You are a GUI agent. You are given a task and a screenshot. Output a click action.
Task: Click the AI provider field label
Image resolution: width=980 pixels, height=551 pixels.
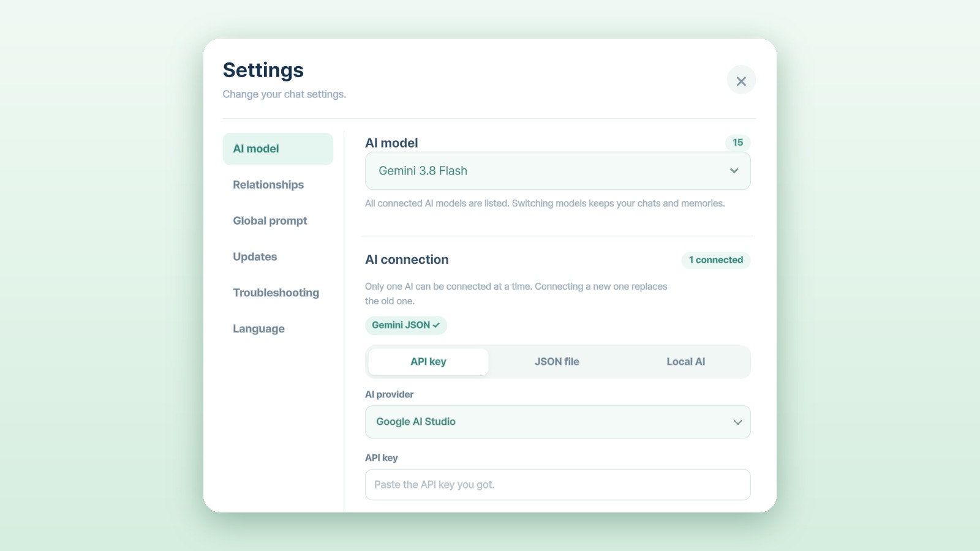coord(389,394)
